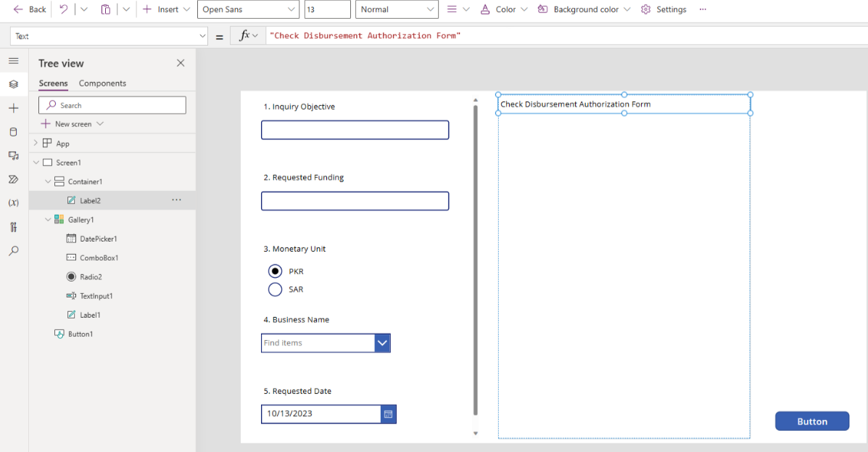Open the Label2 more options ellipsis

(x=177, y=200)
